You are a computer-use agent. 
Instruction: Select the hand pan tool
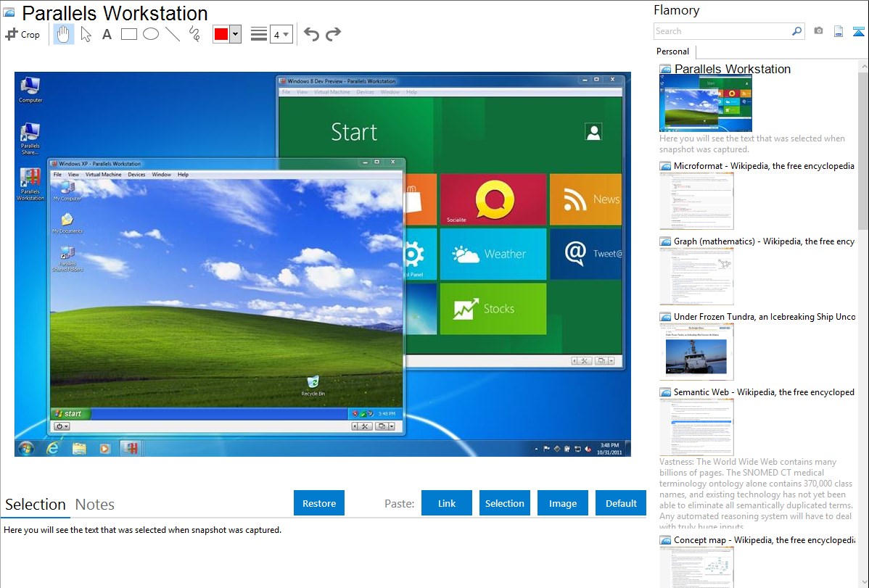pyautogui.click(x=63, y=34)
